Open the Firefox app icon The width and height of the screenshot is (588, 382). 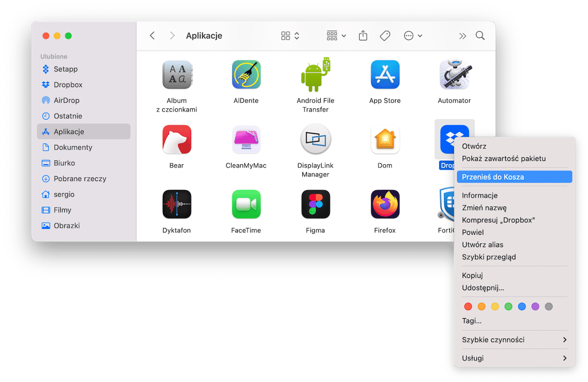[x=384, y=204]
